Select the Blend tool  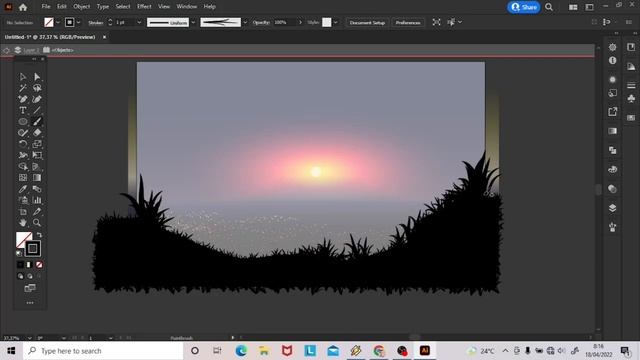[x=37, y=189]
